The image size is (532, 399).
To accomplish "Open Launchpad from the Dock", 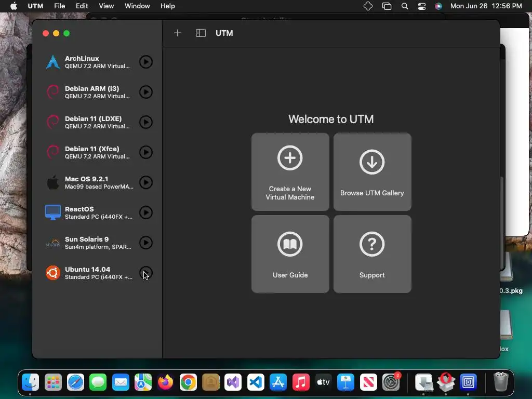I will click(54, 382).
